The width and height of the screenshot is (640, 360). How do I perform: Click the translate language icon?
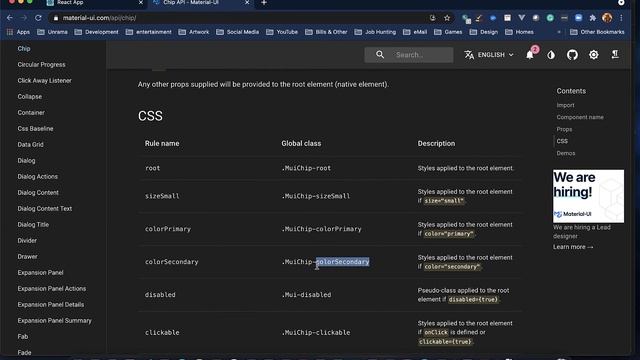pos(469,55)
